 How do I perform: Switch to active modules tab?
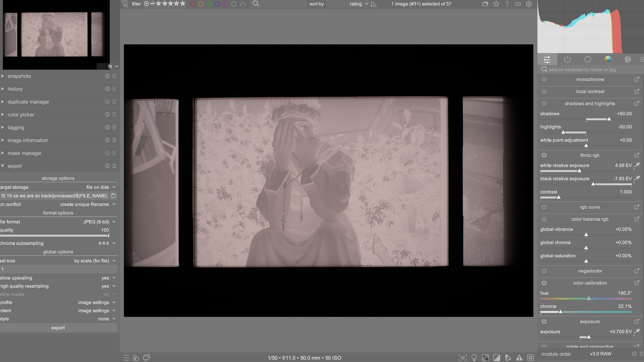(x=567, y=60)
